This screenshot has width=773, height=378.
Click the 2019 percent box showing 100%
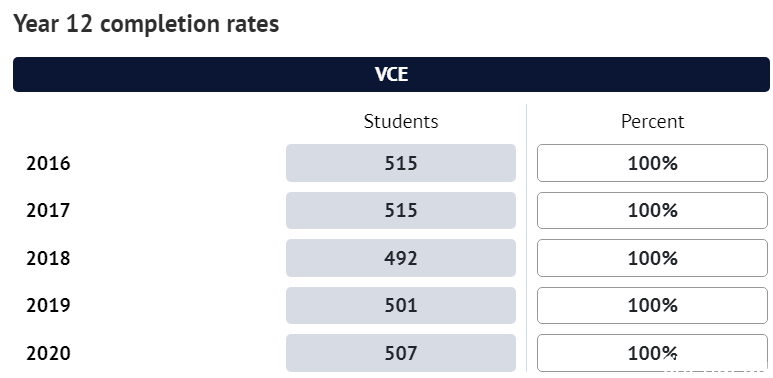coord(652,305)
